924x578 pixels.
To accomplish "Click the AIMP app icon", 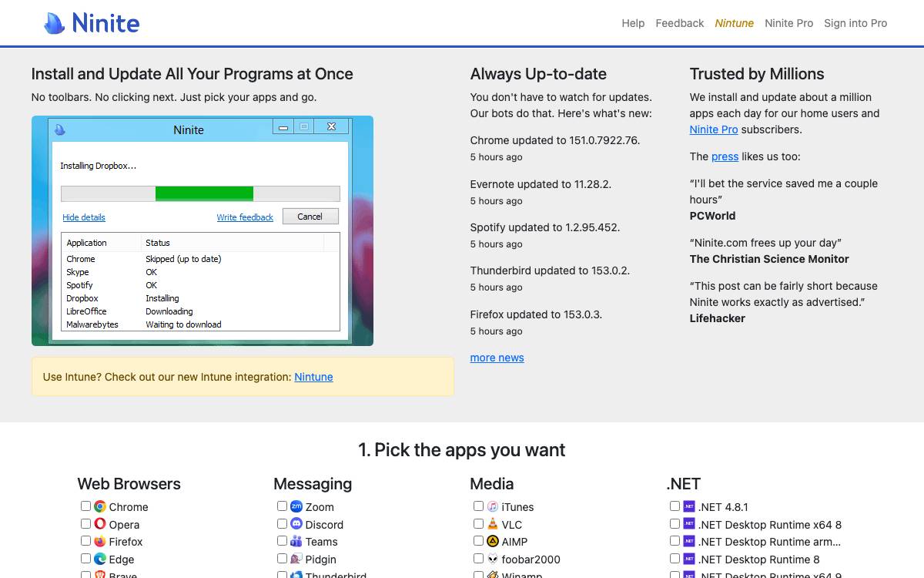I will pyautogui.click(x=493, y=542).
